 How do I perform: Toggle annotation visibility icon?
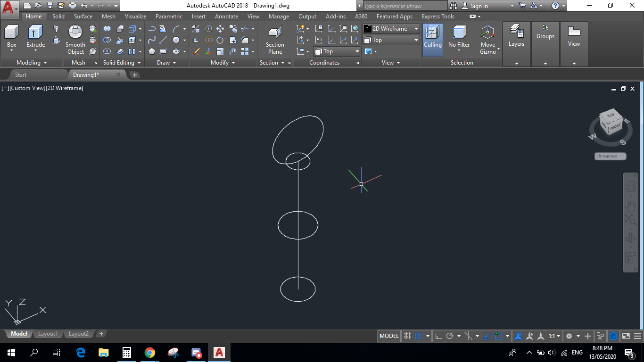click(x=518, y=336)
